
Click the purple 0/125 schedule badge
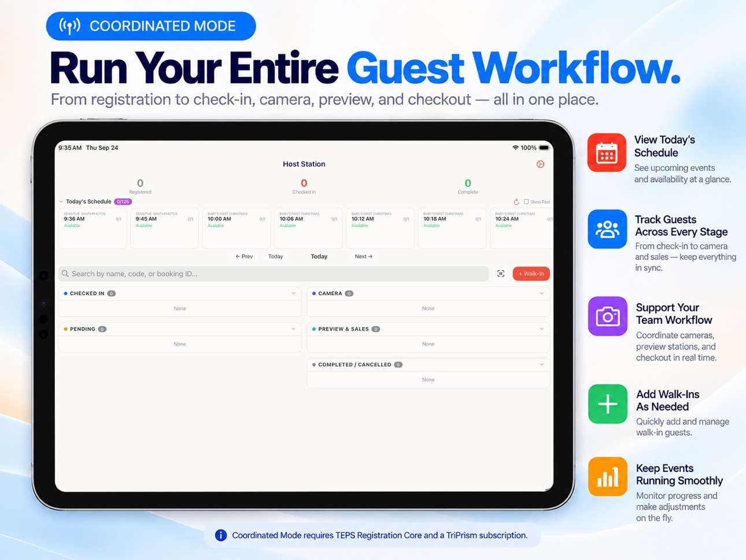tap(123, 202)
